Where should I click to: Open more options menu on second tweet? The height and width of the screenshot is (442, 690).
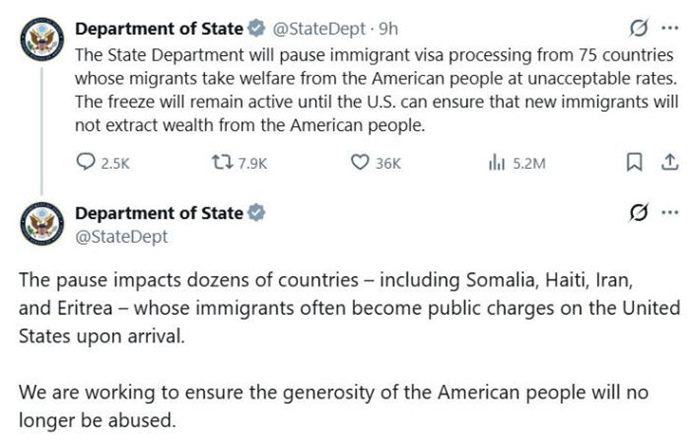tap(665, 213)
